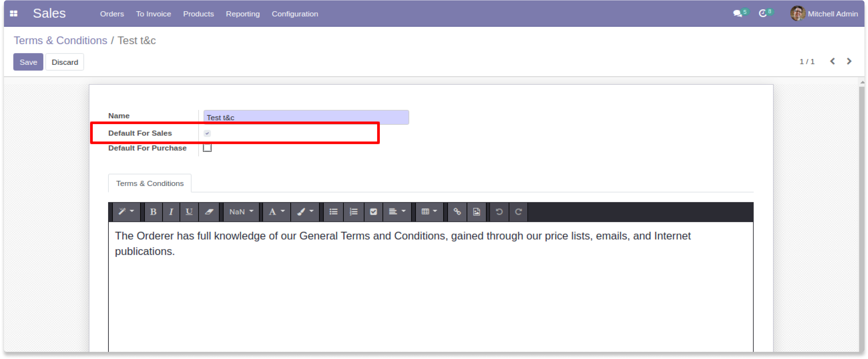Open the Reporting menu
The height and width of the screenshot is (359, 868).
coord(243,14)
